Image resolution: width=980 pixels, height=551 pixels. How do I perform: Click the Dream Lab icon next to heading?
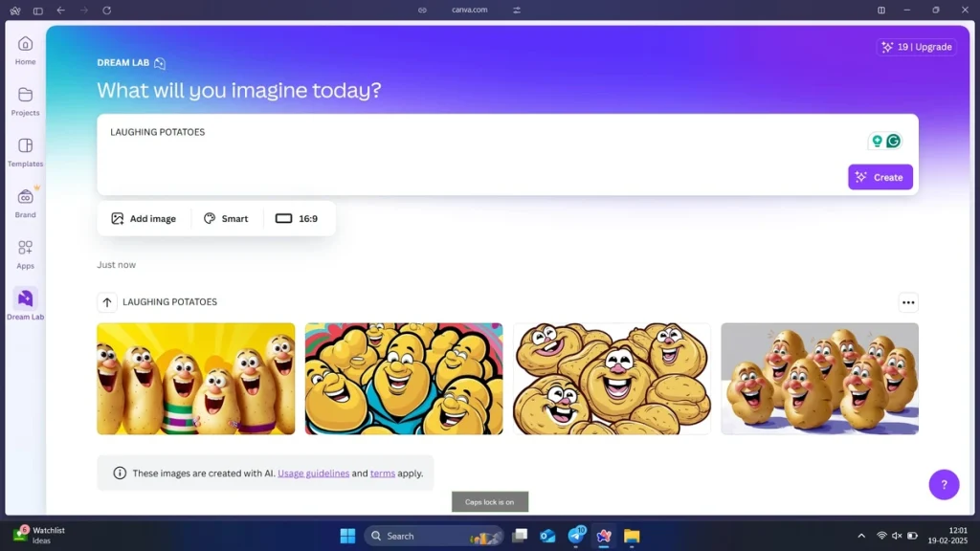point(160,62)
